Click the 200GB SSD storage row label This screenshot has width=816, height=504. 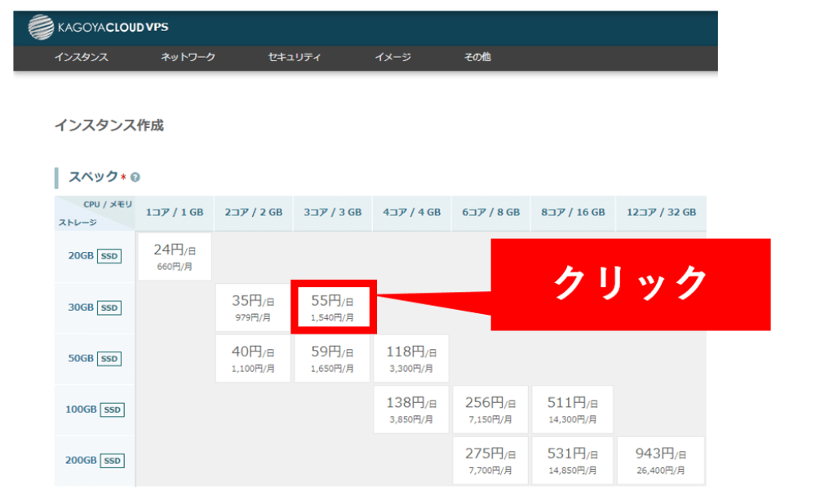pos(95,460)
